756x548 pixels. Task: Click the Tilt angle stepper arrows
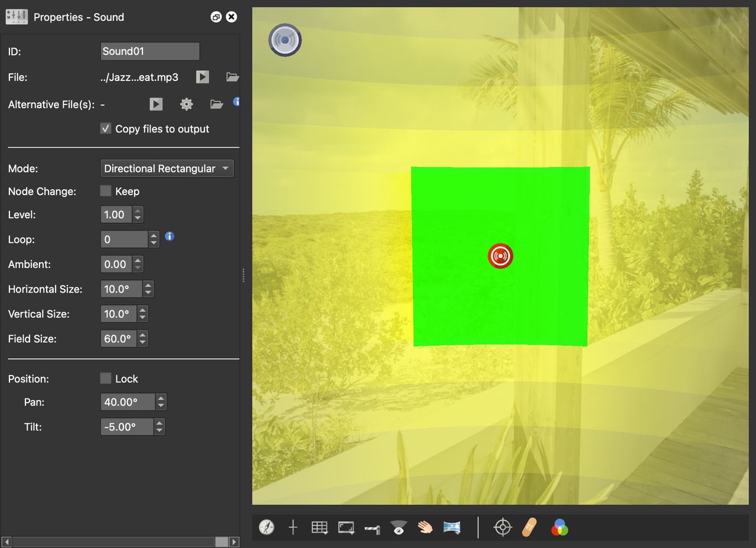[x=159, y=427]
